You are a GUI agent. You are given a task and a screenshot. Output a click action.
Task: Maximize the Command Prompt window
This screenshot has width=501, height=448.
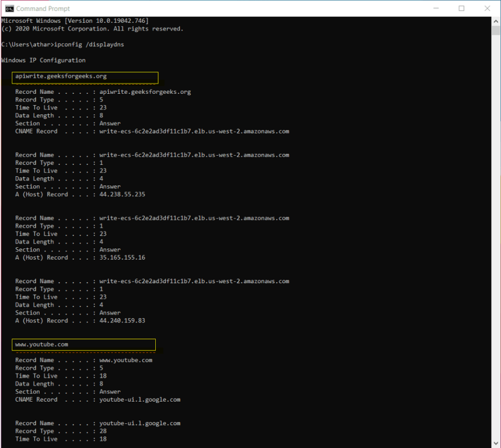click(461, 8)
